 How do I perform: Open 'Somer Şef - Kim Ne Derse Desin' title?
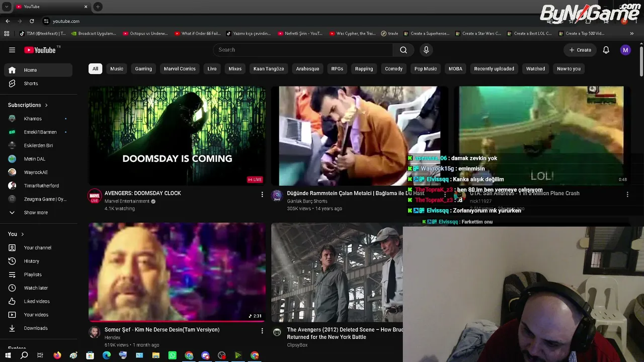click(x=162, y=330)
